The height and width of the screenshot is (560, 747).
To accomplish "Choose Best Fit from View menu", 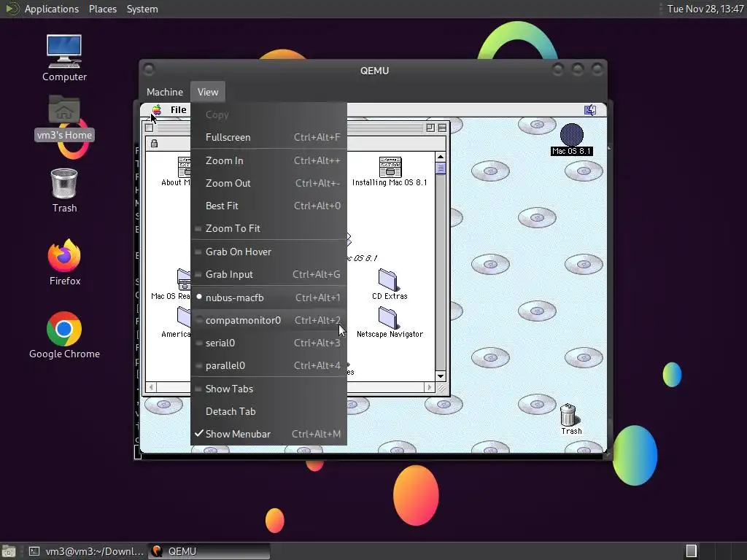I will (x=268, y=206).
